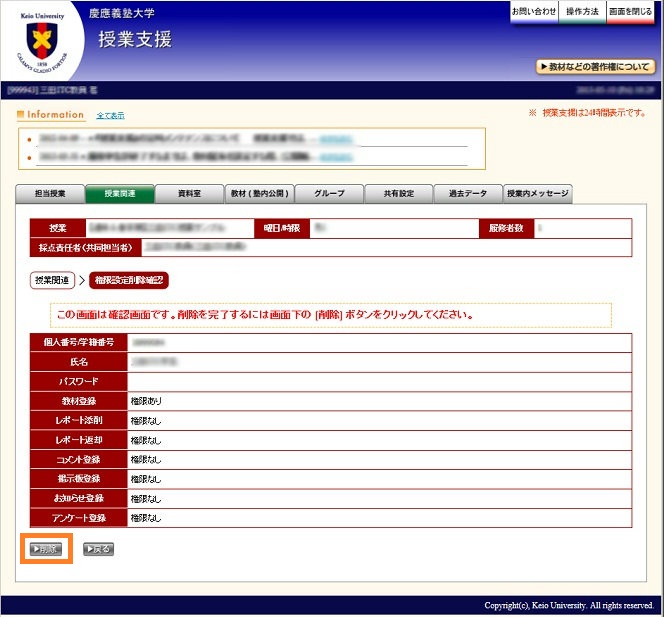This screenshot has height=617, width=664.
Task: Select the 過去データ tab
Action: [467, 194]
